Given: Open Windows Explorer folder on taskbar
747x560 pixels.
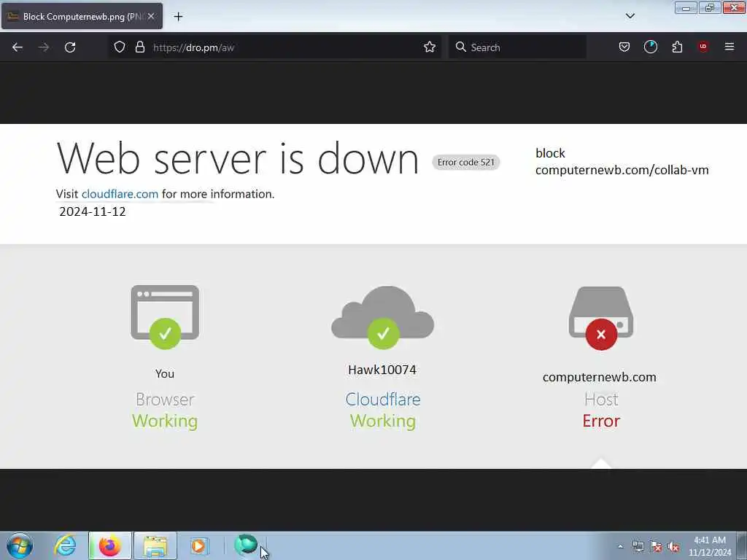Looking at the screenshot, I should point(155,545).
